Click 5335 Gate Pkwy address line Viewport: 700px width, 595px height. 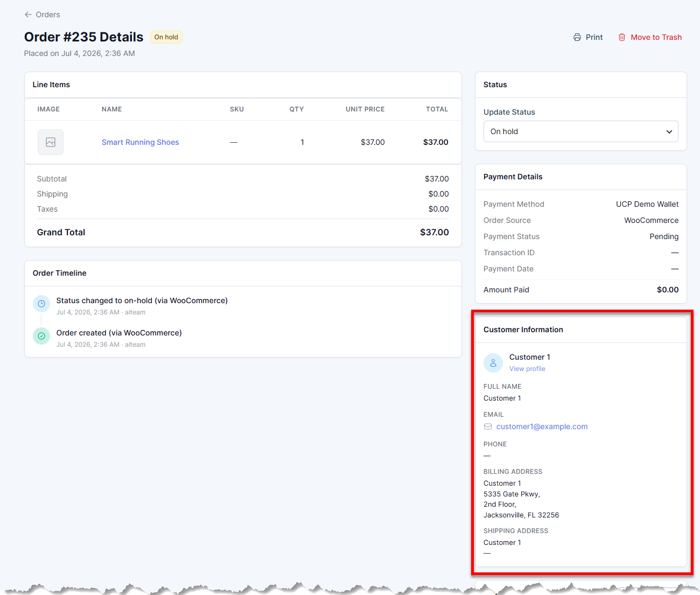512,494
